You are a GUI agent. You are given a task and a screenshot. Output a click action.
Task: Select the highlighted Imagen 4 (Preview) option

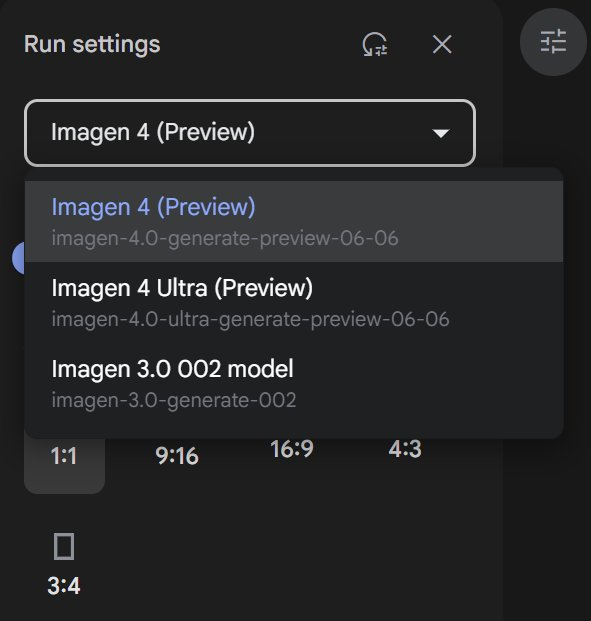[294, 221]
